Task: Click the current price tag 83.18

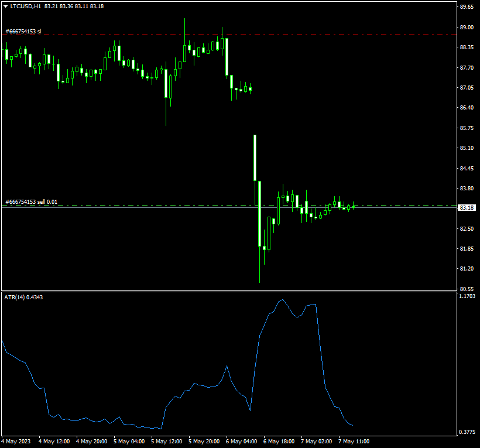Action: [467, 208]
